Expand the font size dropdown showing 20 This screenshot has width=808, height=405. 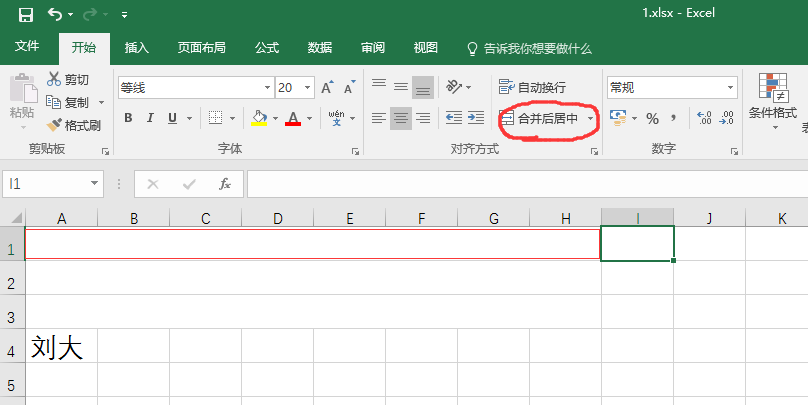[307, 88]
